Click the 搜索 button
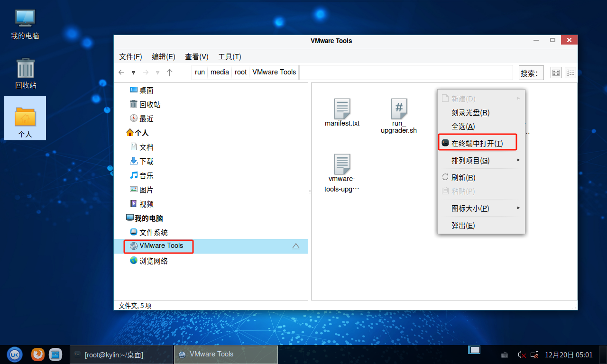Viewport: 607px width, 364px height. [531, 73]
